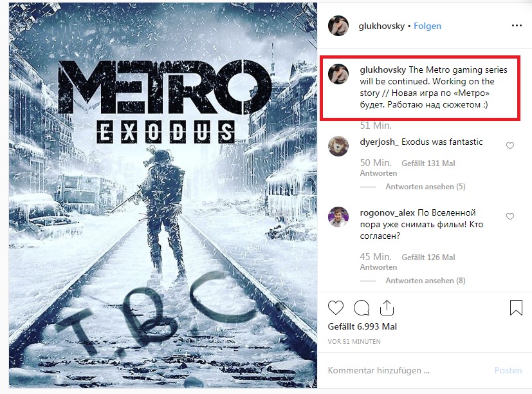Expand Antworten ansehen (8) replies
This screenshot has width=532, height=394.
(425, 281)
